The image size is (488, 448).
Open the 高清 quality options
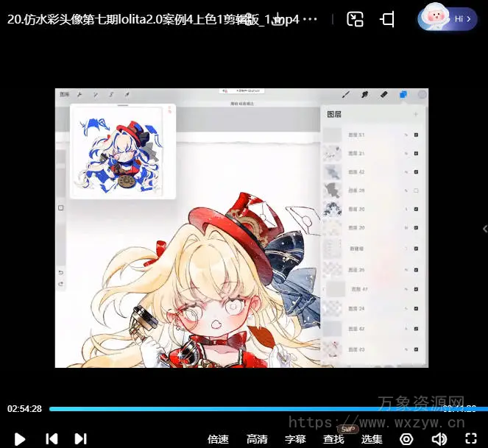point(257,439)
